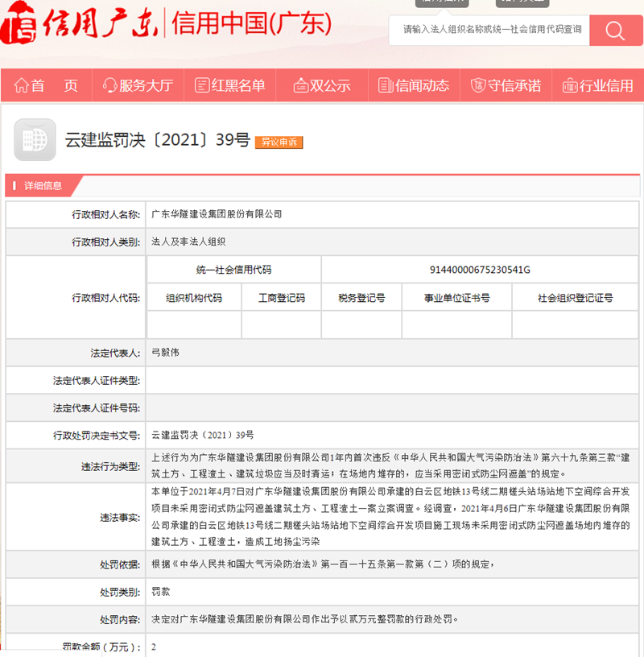Click the 统一社会信用代码 header cell
Image resolution: width=644 pixels, height=657 pixels.
coord(233,270)
